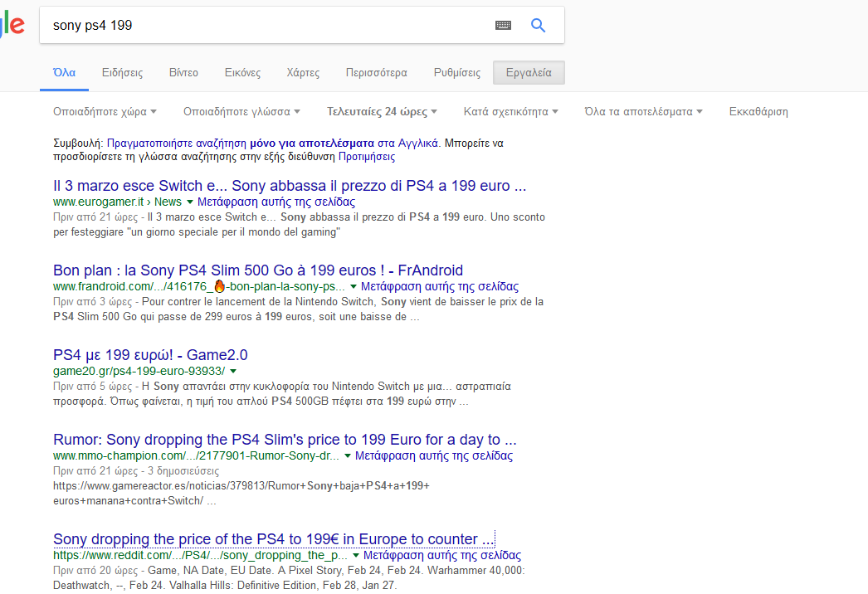The height and width of the screenshot is (594, 868).
Task: Open the Χάρτες tab
Action: point(303,72)
